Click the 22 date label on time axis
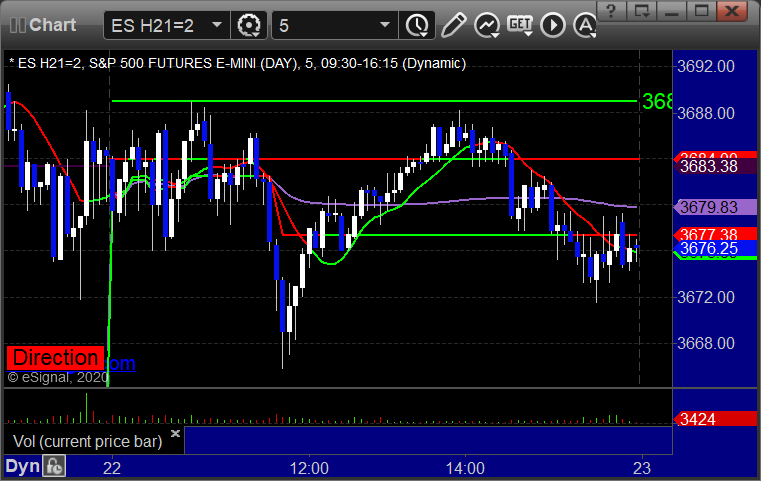Image resolution: width=761 pixels, height=481 pixels. (x=112, y=468)
